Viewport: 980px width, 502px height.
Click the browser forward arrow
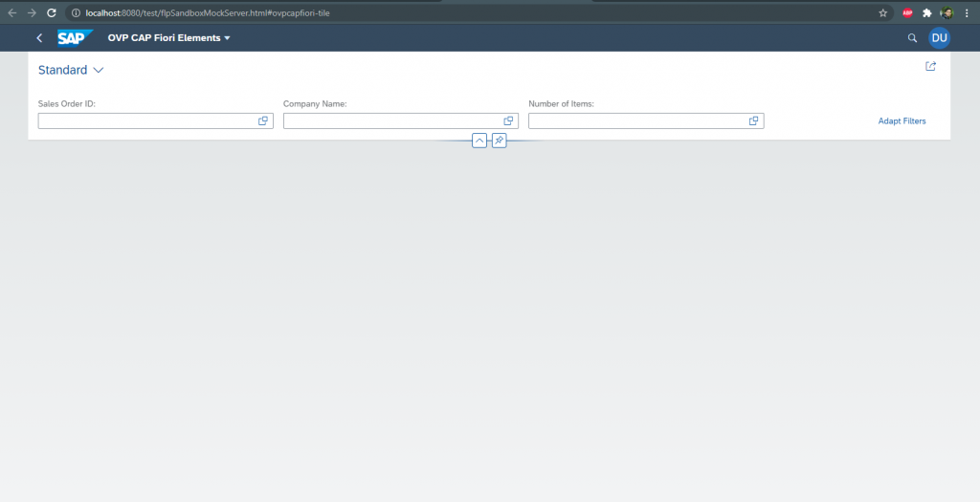(x=32, y=12)
